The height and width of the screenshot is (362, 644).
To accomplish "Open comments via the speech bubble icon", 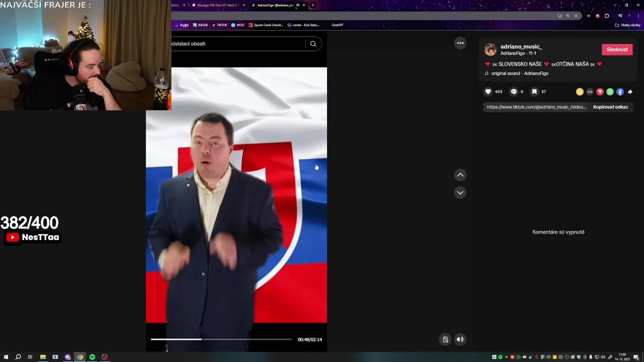I will (514, 92).
